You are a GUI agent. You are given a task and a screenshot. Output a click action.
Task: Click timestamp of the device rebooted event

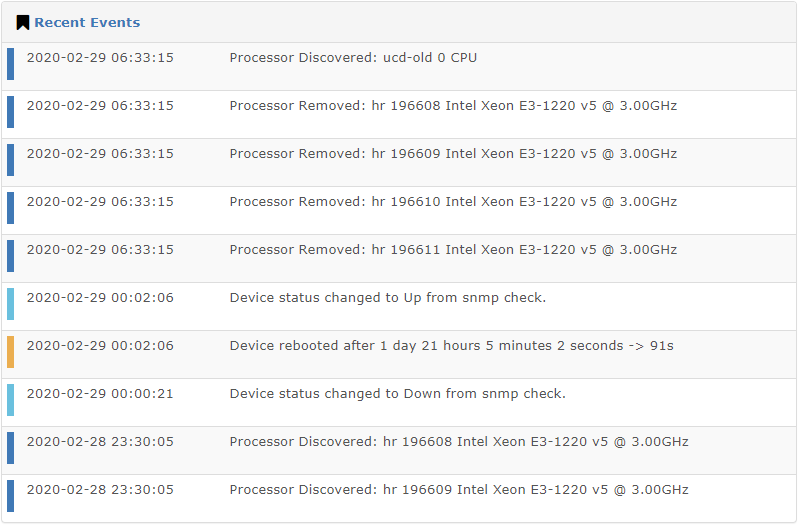click(100, 346)
